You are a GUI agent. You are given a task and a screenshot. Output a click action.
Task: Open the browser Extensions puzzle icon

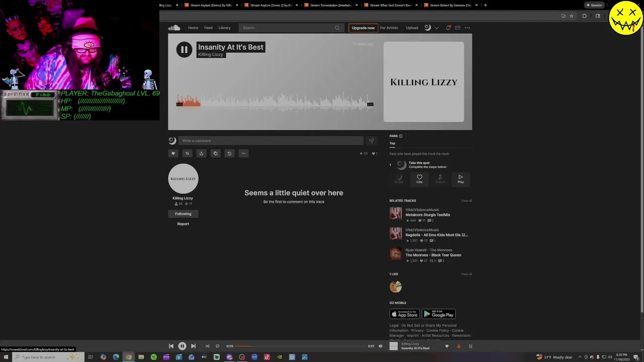[584, 16]
